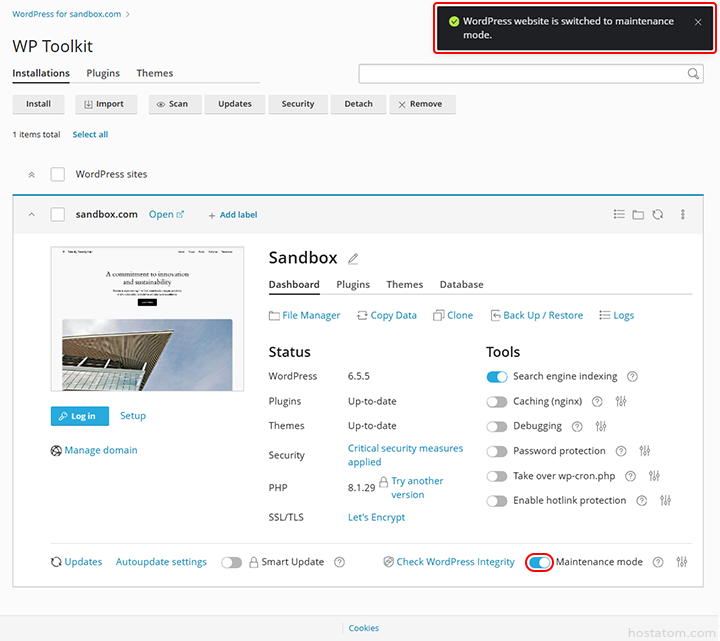Screen dimensions: 720x641
Task: Click the refresh icon in sandbox.com row
Action: tap(657, 214)
